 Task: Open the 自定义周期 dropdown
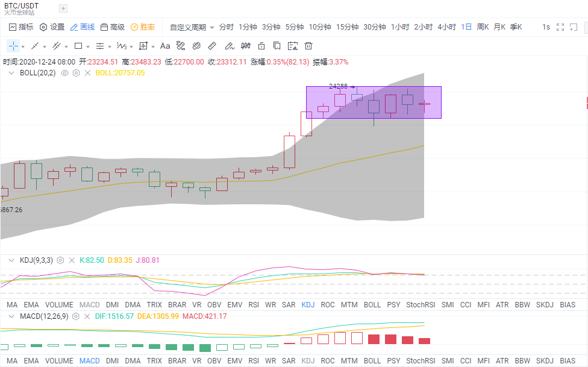[192, 27]
